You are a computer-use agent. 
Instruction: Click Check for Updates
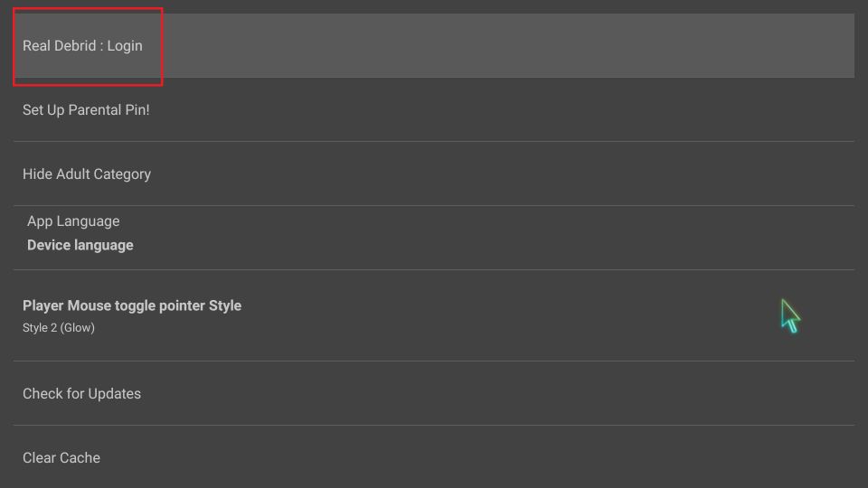click(434, 393)
